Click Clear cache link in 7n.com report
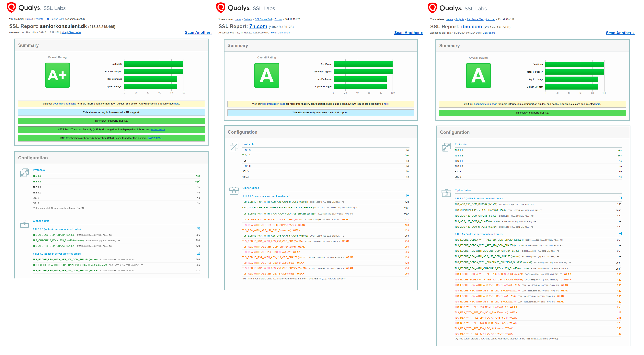644x355 pixels. click(284, 33)
